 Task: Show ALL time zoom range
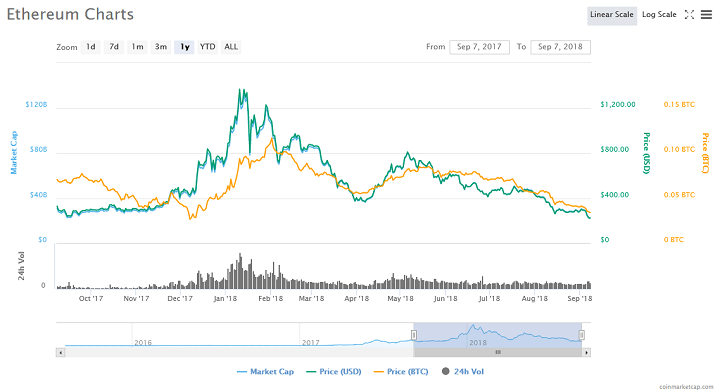click(231, 47)
